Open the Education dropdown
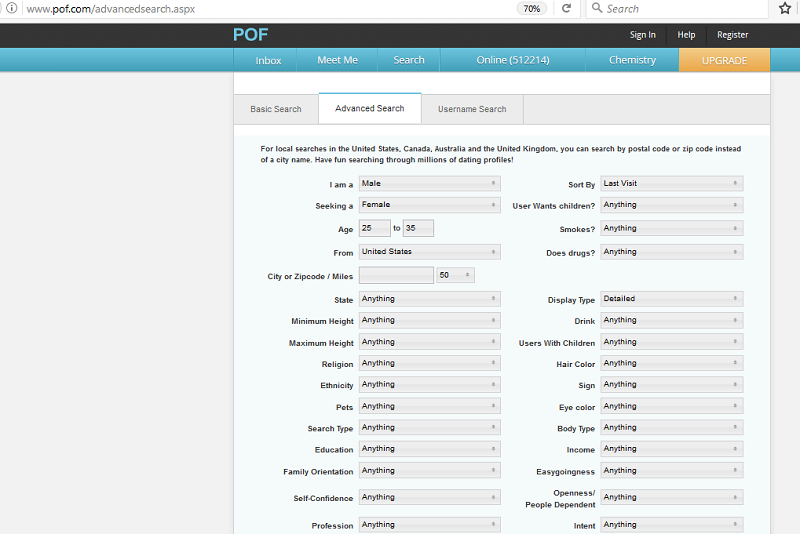Image resolution: width=800 pixels, height=534 pixels. pos(430,449)
